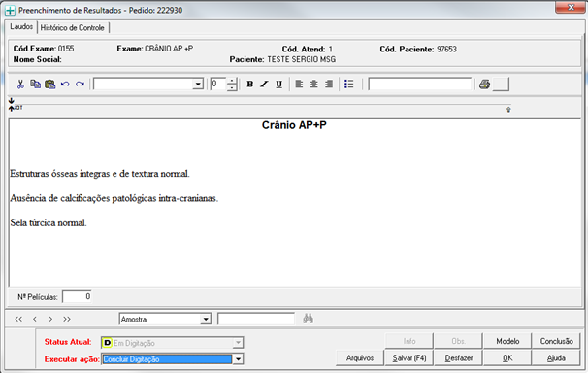Switch to the Laudos tab
Viewport: 588px width, 373px height.
click(x=21, y=27)
